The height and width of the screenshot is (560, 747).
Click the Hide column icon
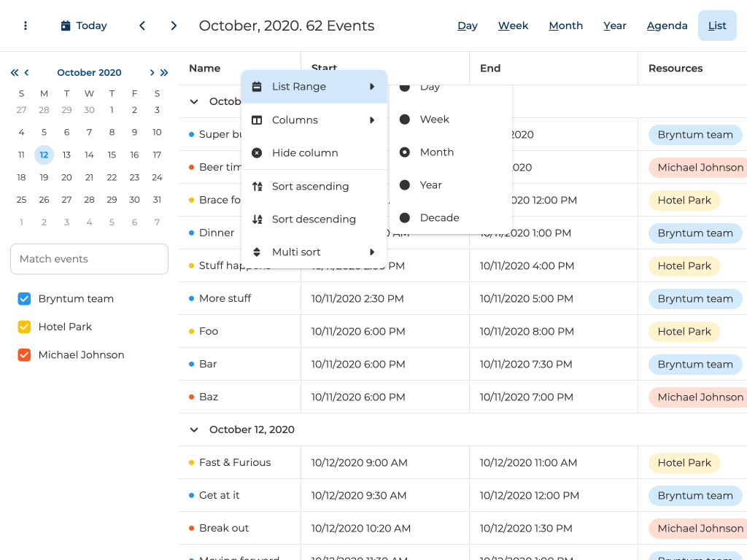click(x=257, y=153)
